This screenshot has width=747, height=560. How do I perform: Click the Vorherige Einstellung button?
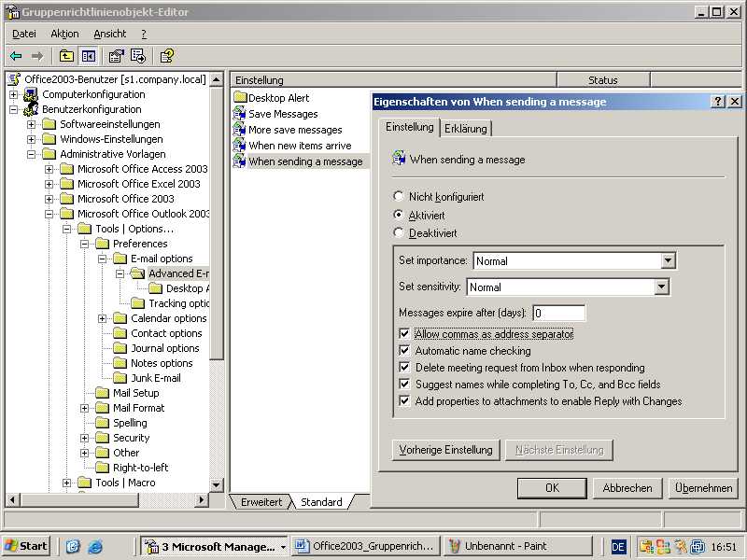point(446,450)
